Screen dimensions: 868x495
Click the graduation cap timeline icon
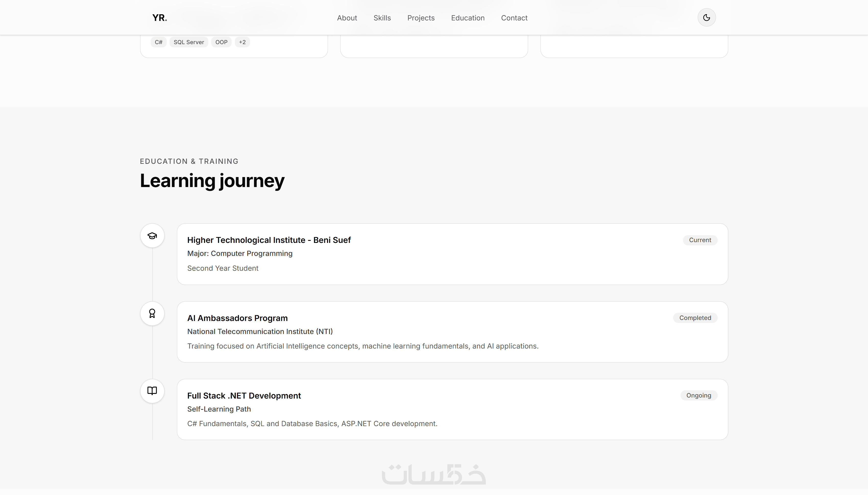click(152, 236)
